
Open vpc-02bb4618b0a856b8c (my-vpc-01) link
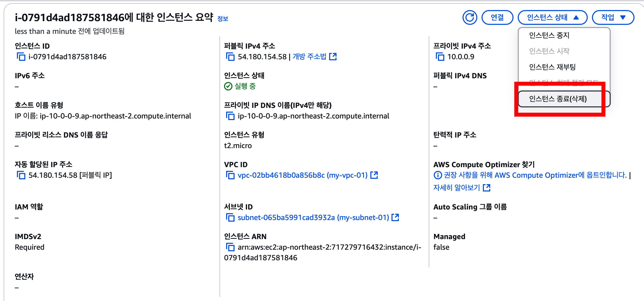[302, 175]
